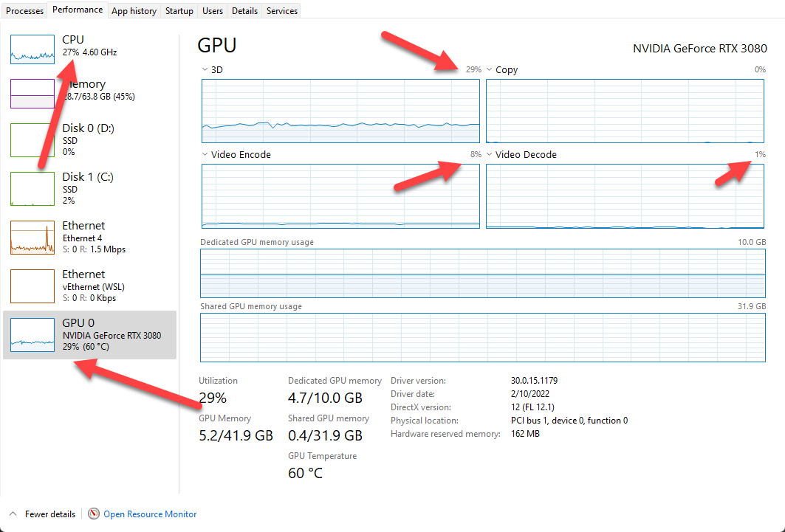The height and width of the screenshot is (532, 785).
Task: Select the Services tab
Action: 281,10
